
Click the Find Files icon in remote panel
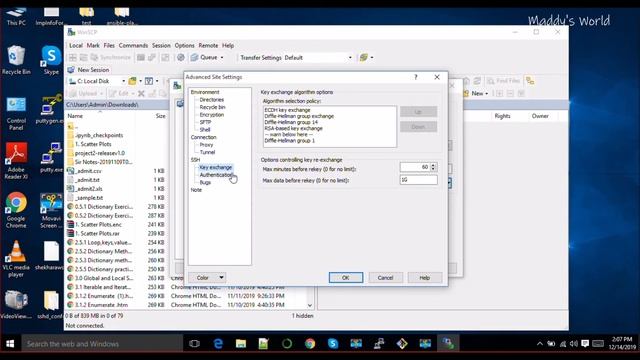504,81
